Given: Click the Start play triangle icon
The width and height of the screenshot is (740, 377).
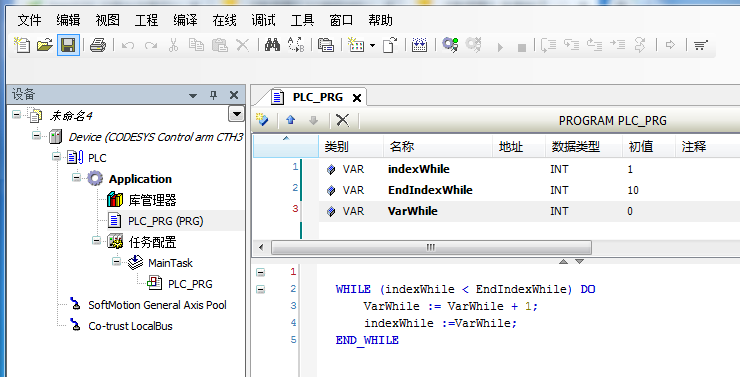Looking at the screenshot, I should coord(501,47).
